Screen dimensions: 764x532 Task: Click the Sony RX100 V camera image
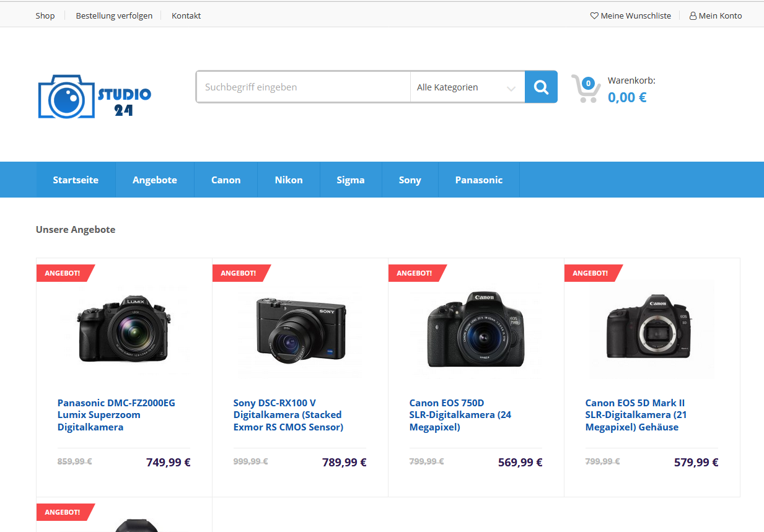(300, 329)
